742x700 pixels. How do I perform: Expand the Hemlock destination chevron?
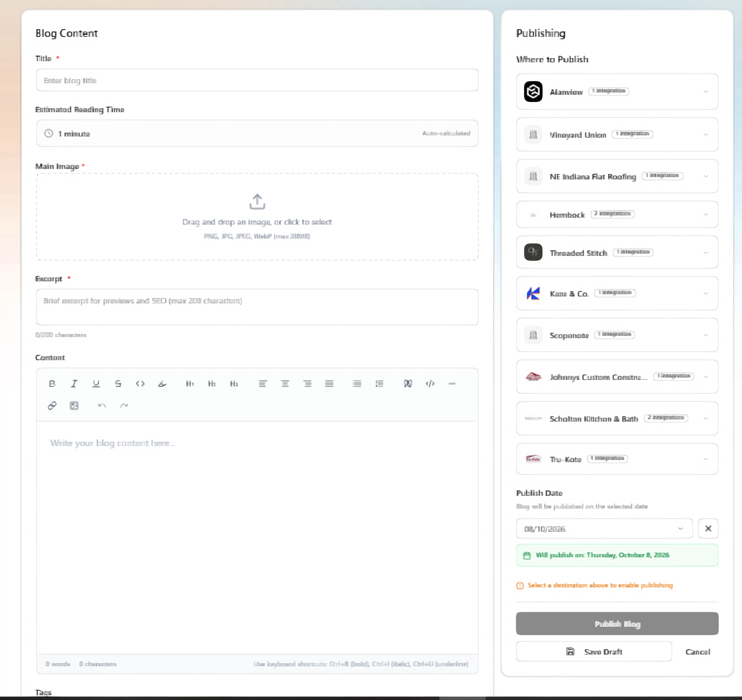(x=706, y=214)
